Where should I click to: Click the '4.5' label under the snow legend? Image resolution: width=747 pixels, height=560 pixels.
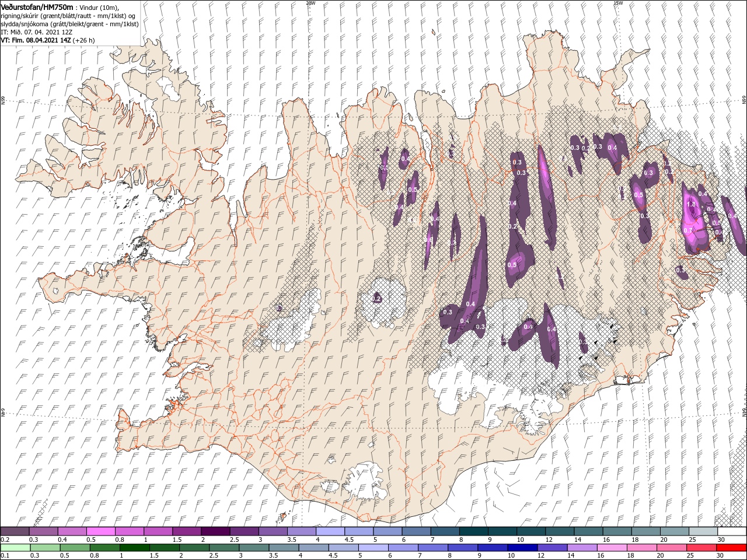click(x=349, y=540)
